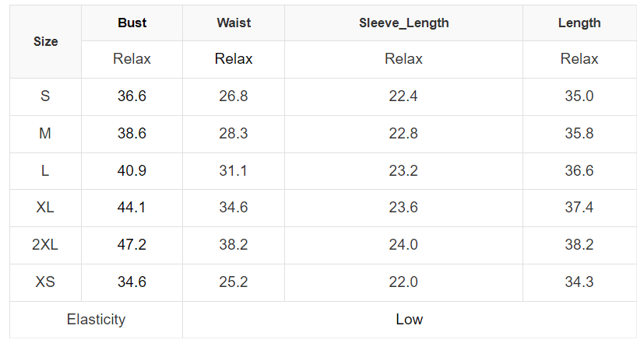Select the Sleeve_Length column header
644x343 pixels.
[403, 23]
